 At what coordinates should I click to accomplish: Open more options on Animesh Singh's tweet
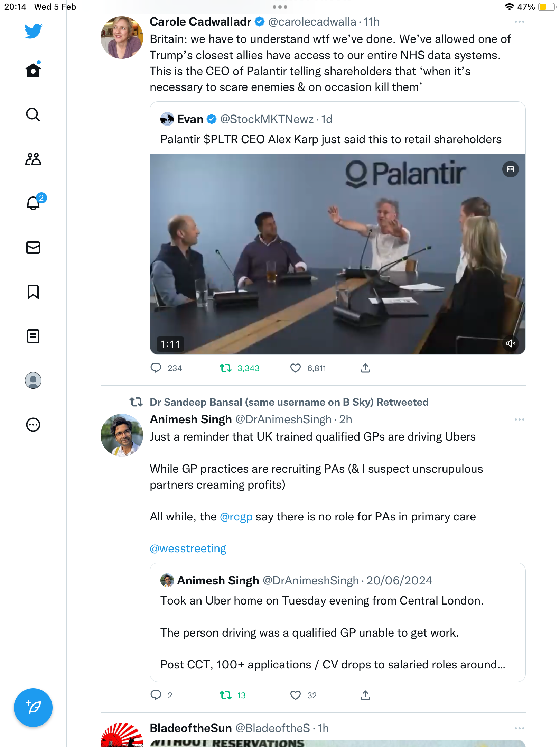tap(519, 419)
